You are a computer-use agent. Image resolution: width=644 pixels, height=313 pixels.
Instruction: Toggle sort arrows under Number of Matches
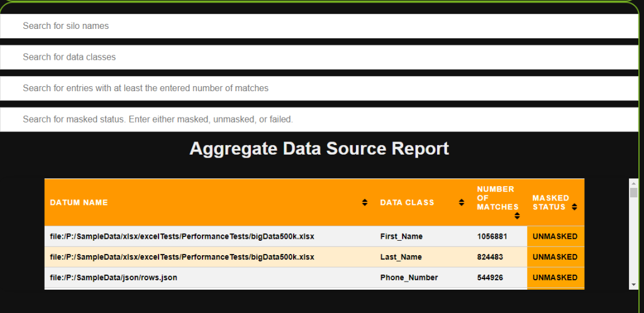click(x=517, y=216)
